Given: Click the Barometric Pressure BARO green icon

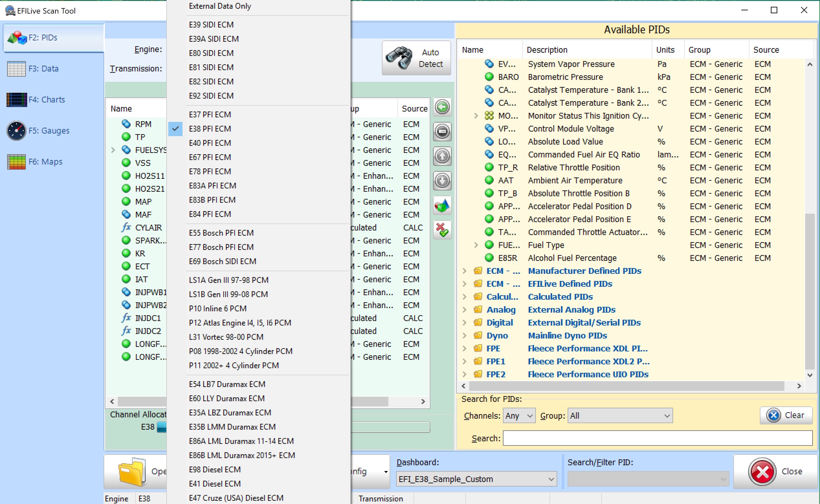Looking at the screenshot, I should 489,77.
